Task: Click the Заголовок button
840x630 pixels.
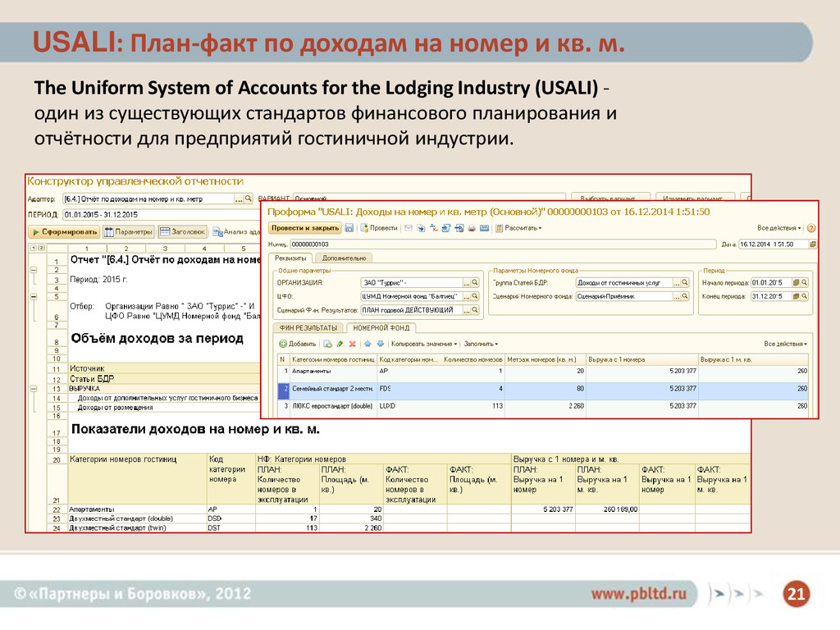Action: 183,232
